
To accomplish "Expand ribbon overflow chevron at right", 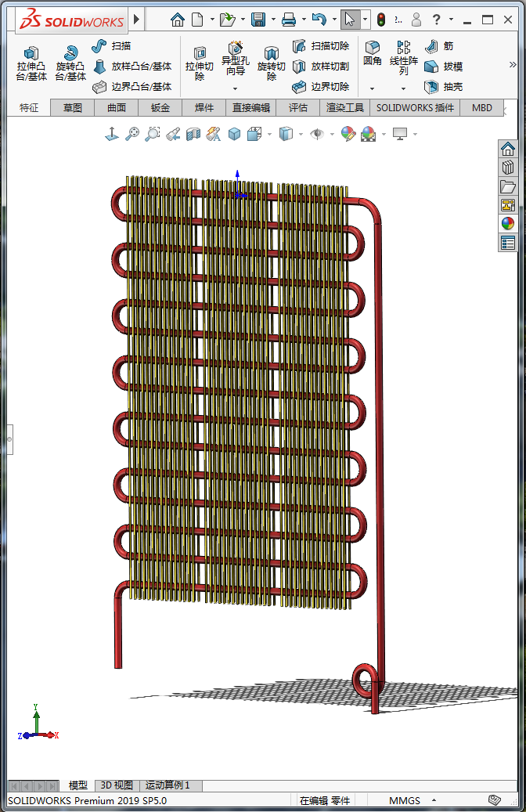I will click(x=513, y=64).
